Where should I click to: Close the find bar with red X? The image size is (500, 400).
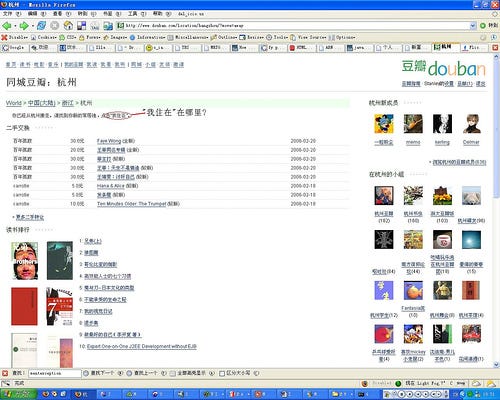pos(5,373)
